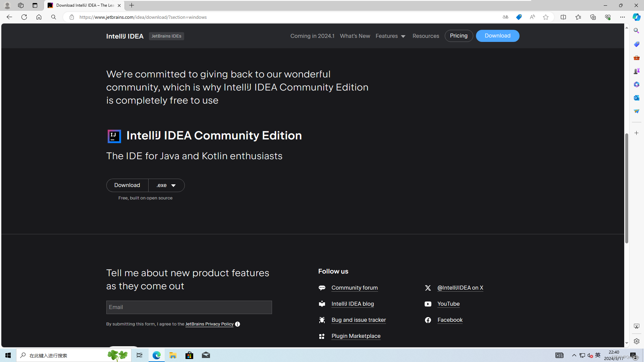
Task: Click the Community forum link
Action: (x=354, y=288)
